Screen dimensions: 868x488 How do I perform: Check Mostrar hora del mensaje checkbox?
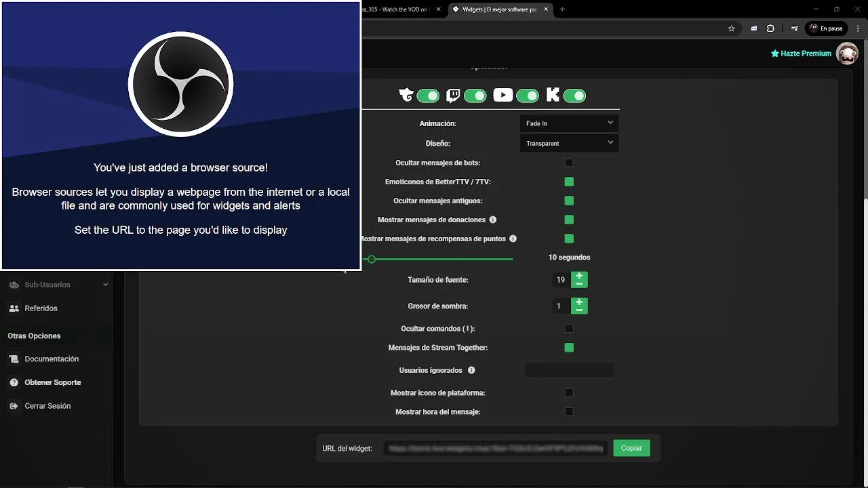pyautogui.click(x=569, y=411)
